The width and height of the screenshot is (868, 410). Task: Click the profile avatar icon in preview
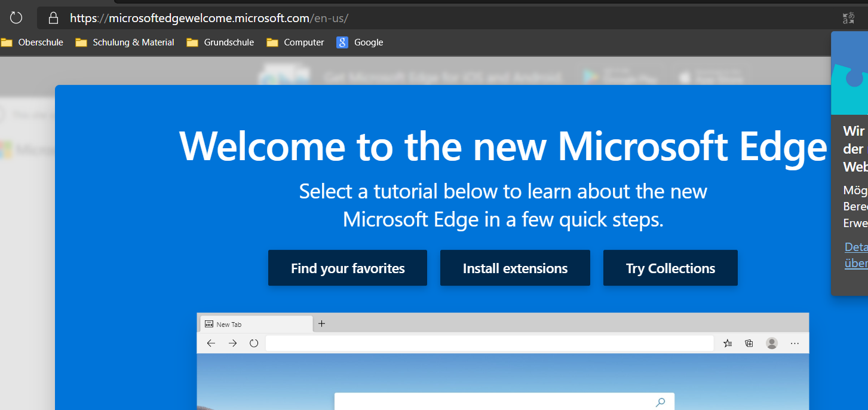tap(772, 343)
